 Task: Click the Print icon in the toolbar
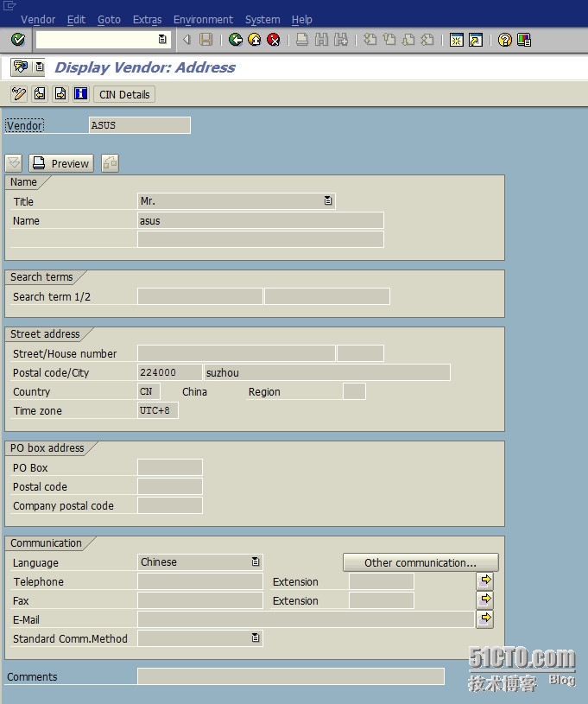coord(302,40)
